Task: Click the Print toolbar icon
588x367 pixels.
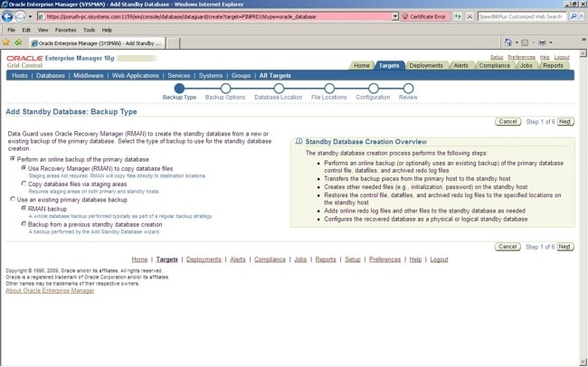Action: click(x=542, y=42)
